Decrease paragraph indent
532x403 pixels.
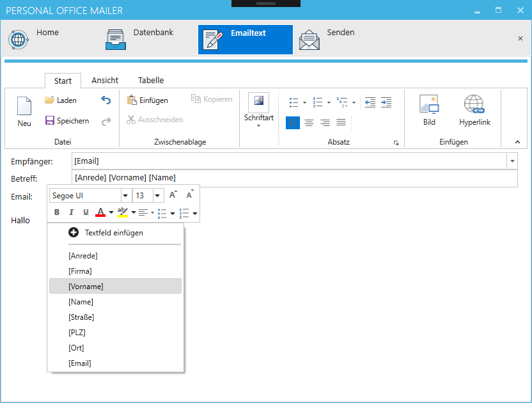point(370,102)
